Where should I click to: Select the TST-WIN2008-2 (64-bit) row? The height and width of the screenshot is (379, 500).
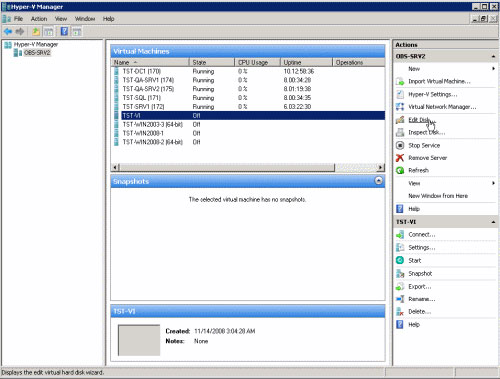tap(248, 142)
